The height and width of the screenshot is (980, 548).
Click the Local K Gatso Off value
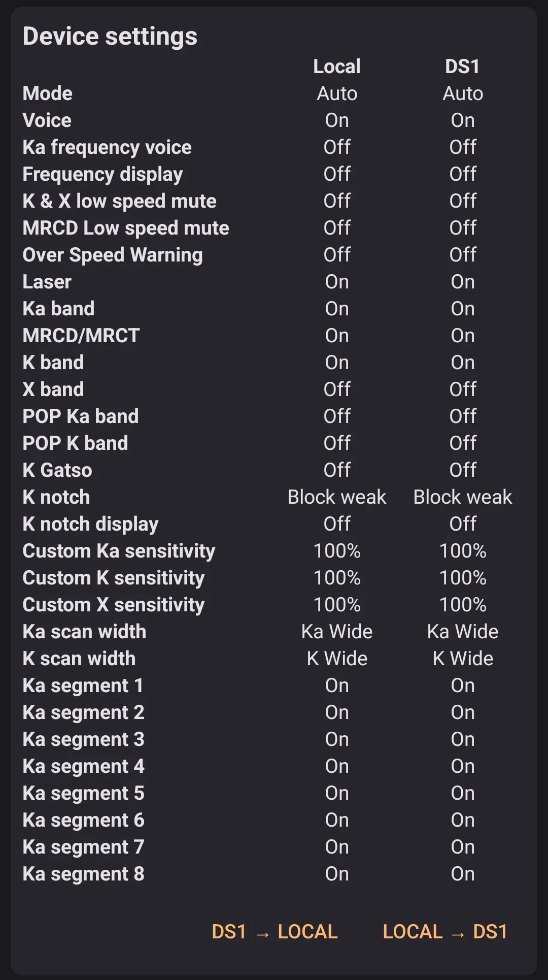pos(337,470)
